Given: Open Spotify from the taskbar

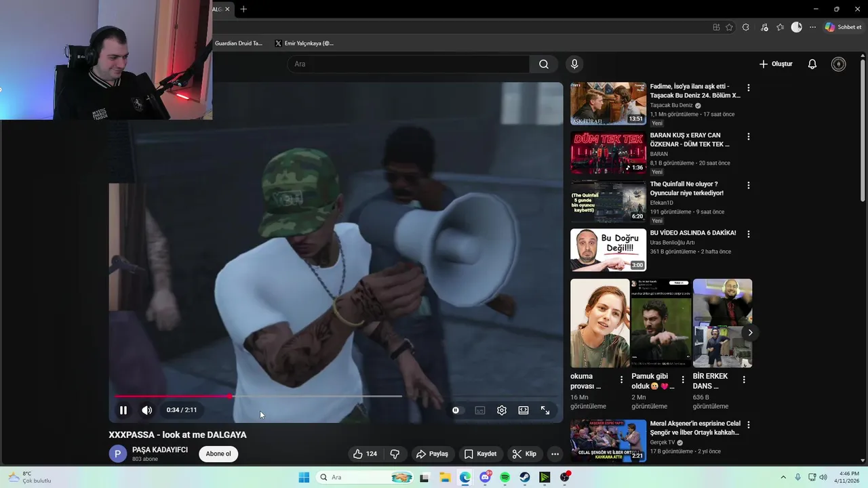Looking at the screenshot, I should 505,477.
